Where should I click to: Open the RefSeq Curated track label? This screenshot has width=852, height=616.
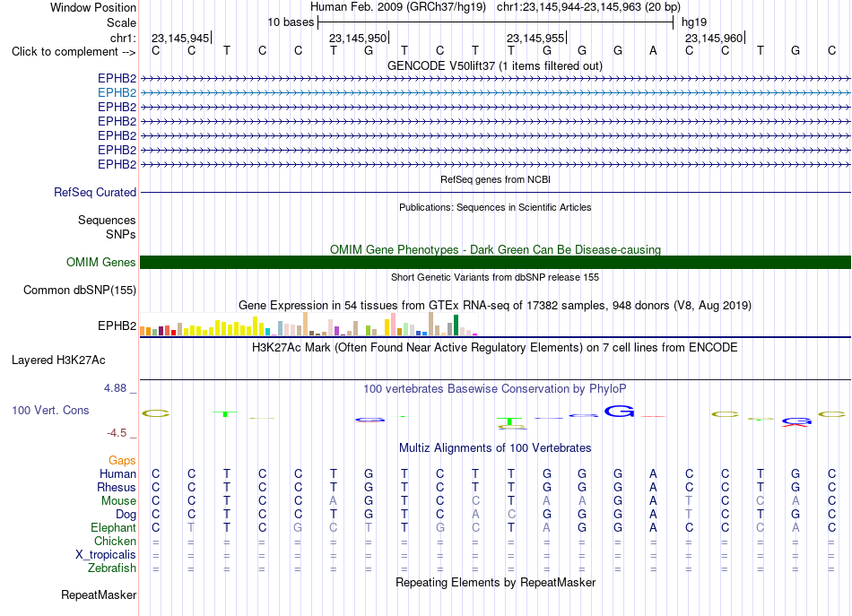[95, 192]
